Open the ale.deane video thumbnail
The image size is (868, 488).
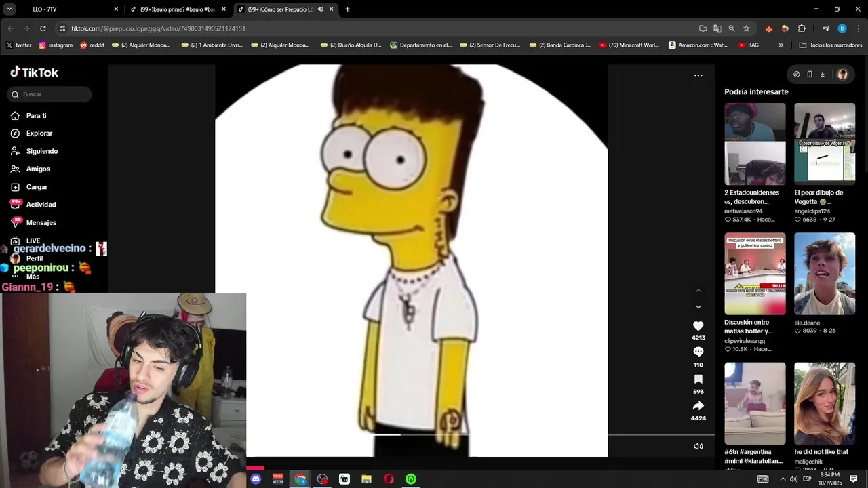(825, 274)
